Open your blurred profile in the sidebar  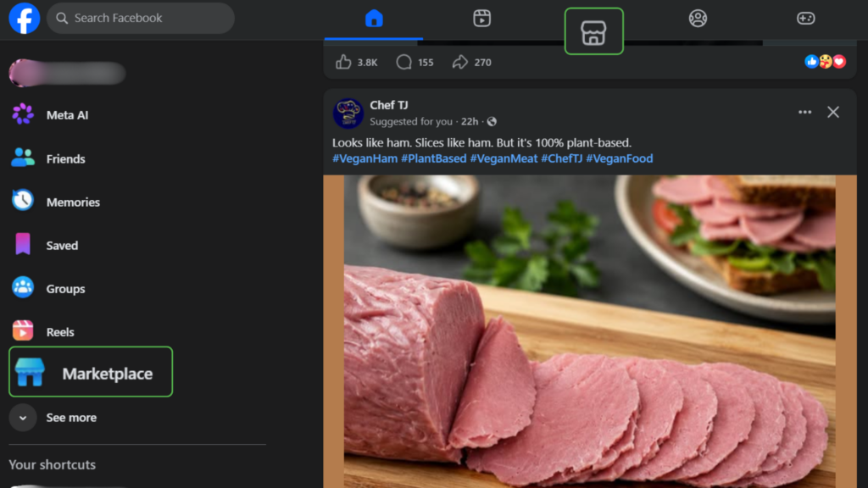68,73
